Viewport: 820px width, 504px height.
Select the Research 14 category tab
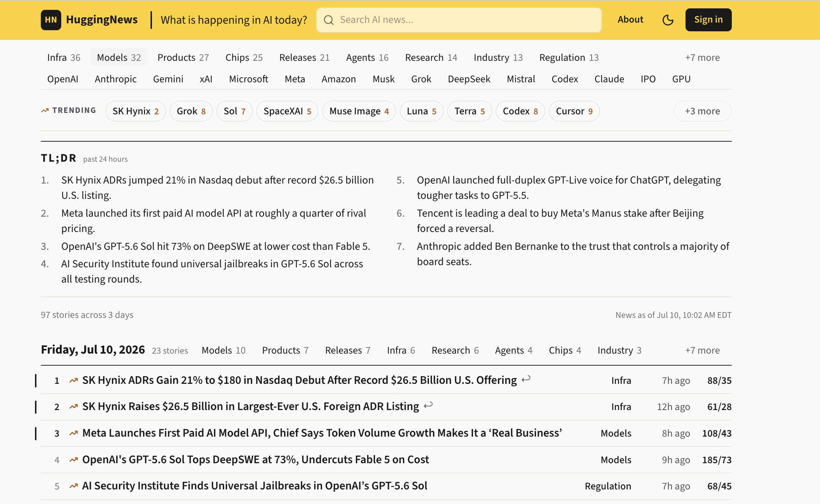pos(431,58)
